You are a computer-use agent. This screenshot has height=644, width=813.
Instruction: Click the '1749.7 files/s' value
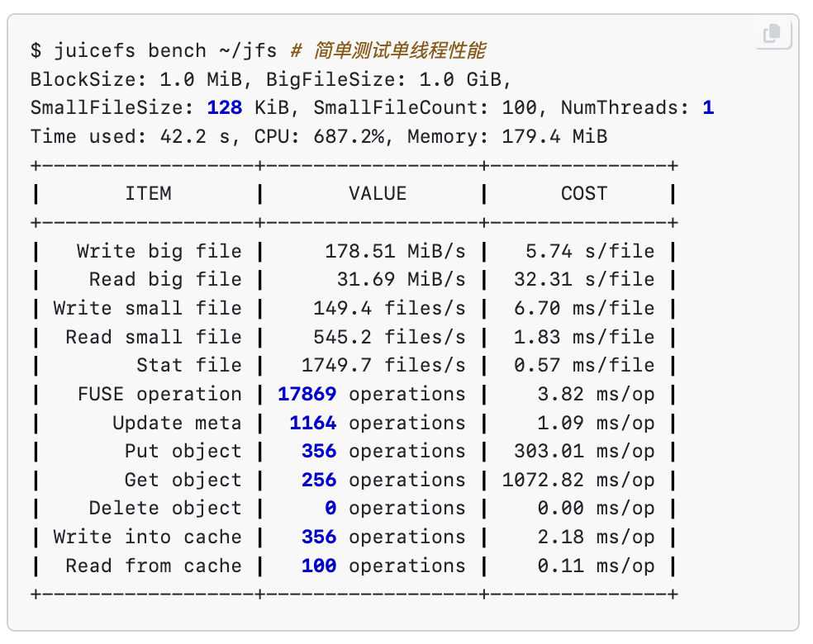coord(383,365)
